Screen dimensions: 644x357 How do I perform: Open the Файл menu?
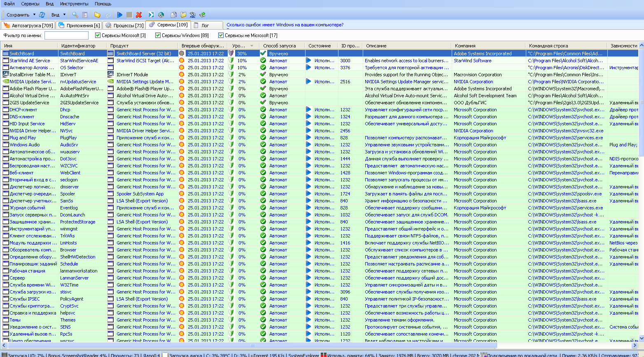click(x=9, y=4)
